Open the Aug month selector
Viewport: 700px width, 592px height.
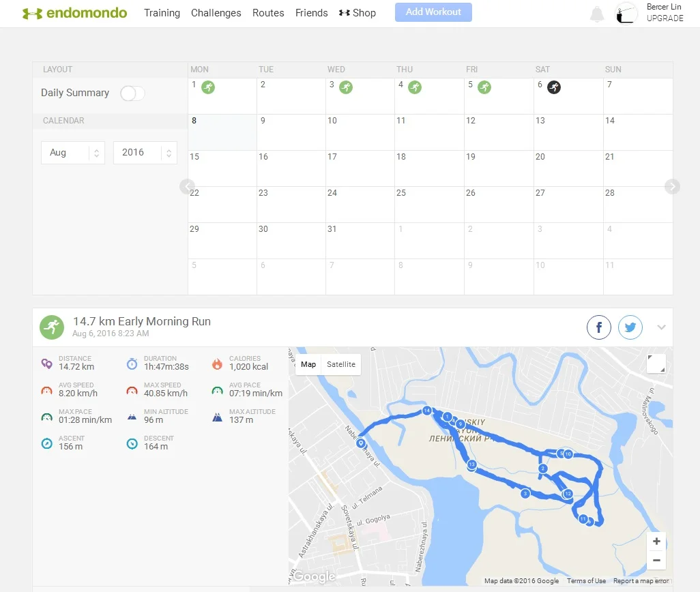73,153
